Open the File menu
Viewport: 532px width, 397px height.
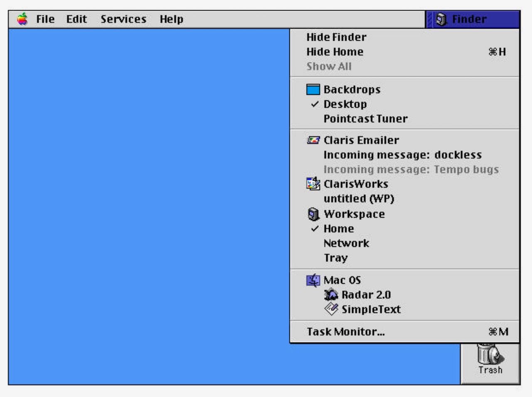[x=45, y=19]
